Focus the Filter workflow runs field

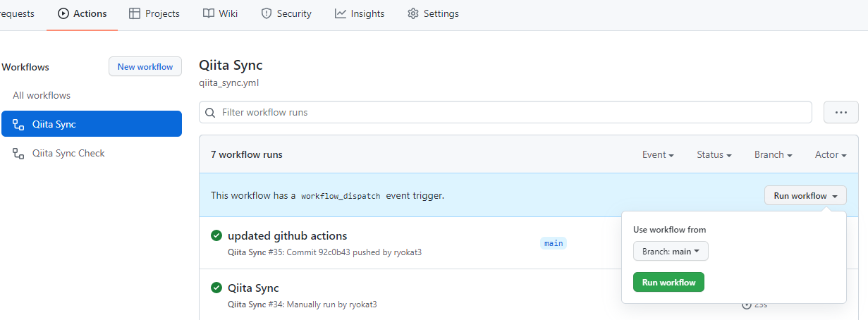pyautogui.click(x=506, y=112)
